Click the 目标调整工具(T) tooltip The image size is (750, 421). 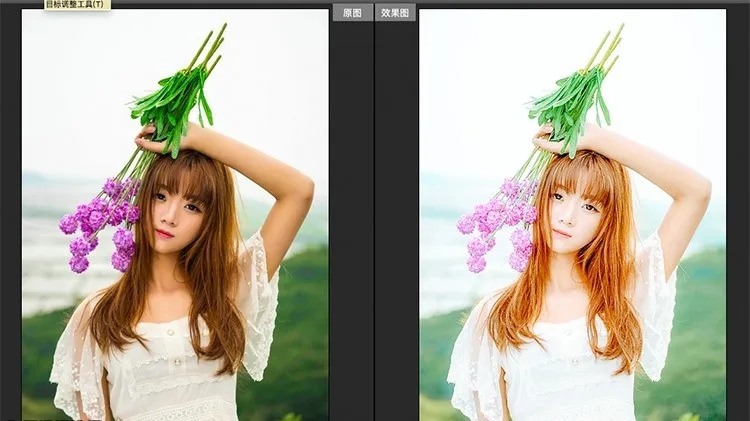click(77, 5)
